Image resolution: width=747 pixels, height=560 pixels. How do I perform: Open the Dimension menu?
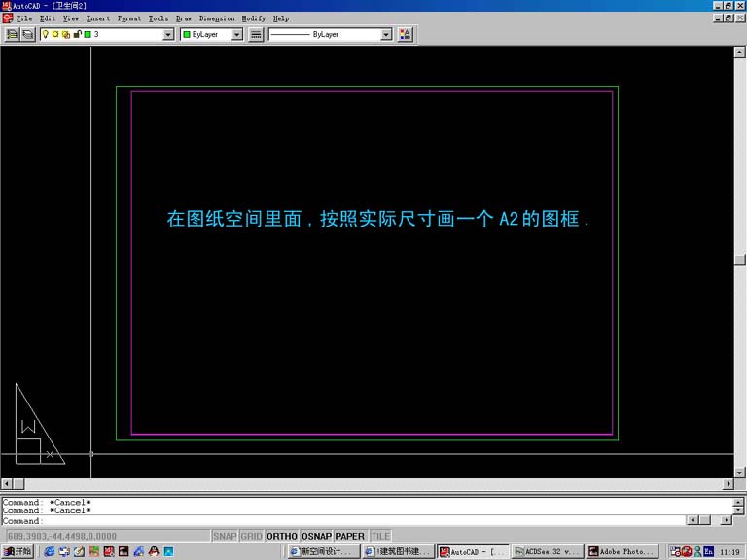pos(217,18)
